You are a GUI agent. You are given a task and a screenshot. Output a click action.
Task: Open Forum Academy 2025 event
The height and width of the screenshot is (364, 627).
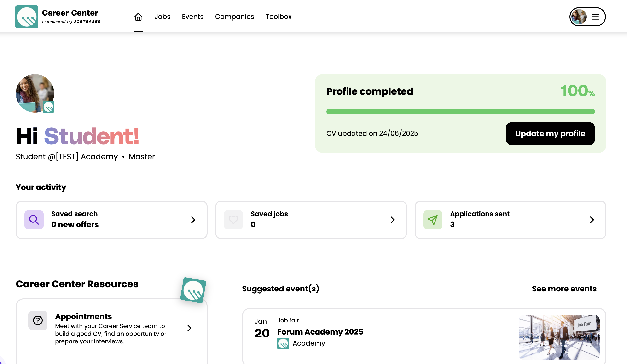[x=320, y=332]
